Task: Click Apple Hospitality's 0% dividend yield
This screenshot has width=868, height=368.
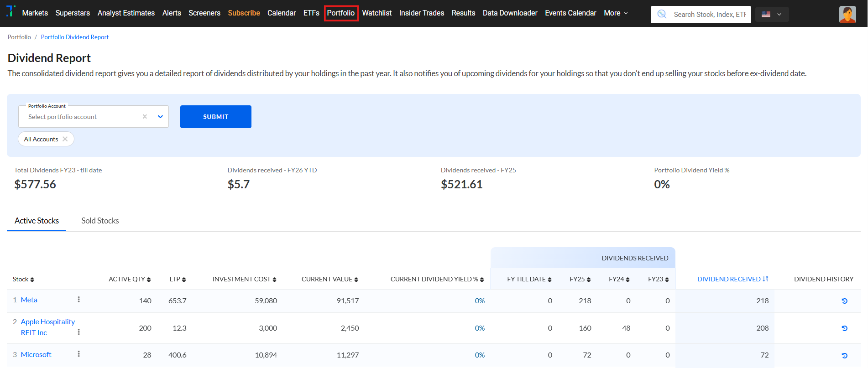Action: coord(480,328)
